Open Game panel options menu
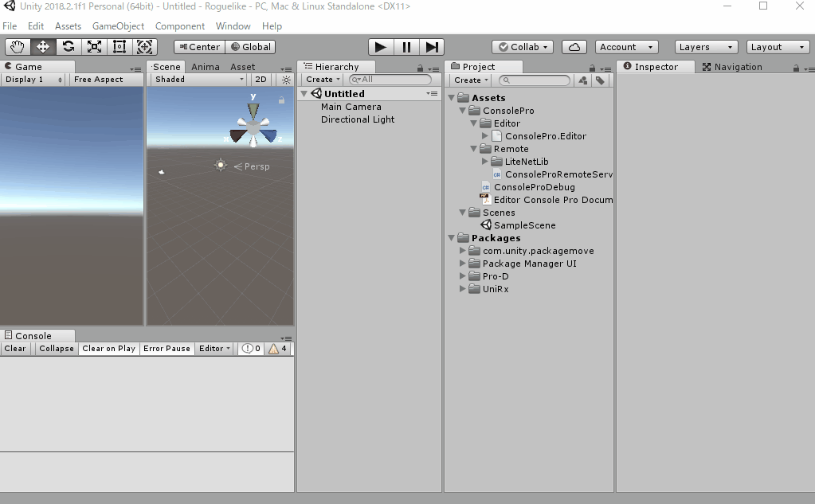The image size is (815, 504). (x=135, y=68)
